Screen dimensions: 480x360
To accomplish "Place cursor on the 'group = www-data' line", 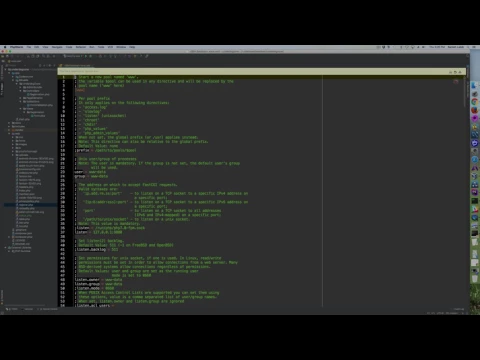I will coord(91,176).
